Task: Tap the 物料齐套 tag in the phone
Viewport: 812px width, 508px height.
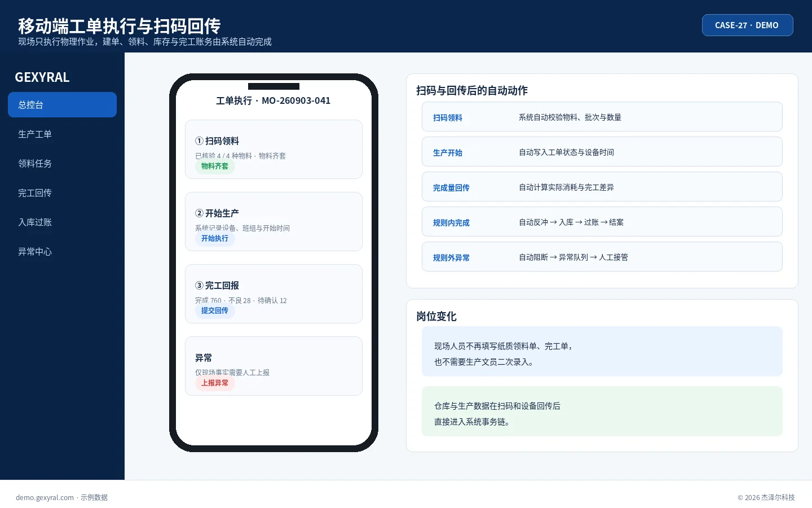Action: coord(215,167)
